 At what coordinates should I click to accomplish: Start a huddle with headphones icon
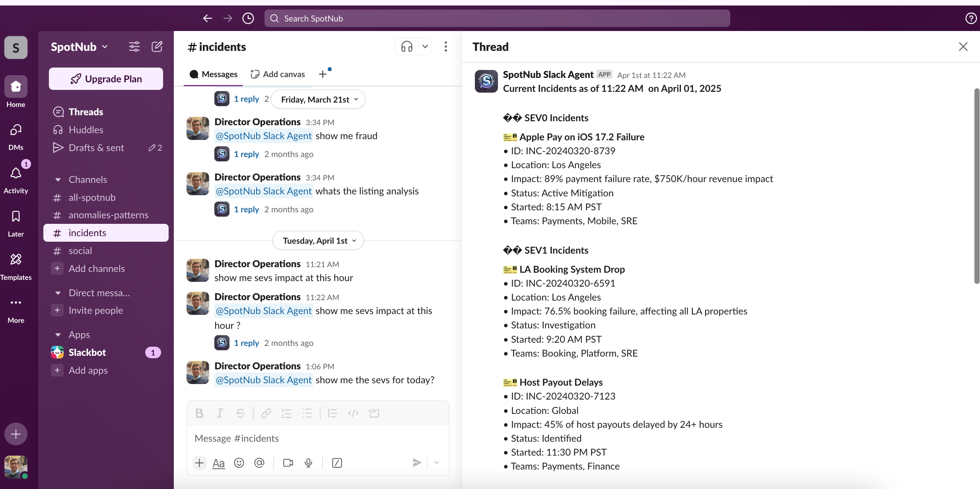coord(406,47)
